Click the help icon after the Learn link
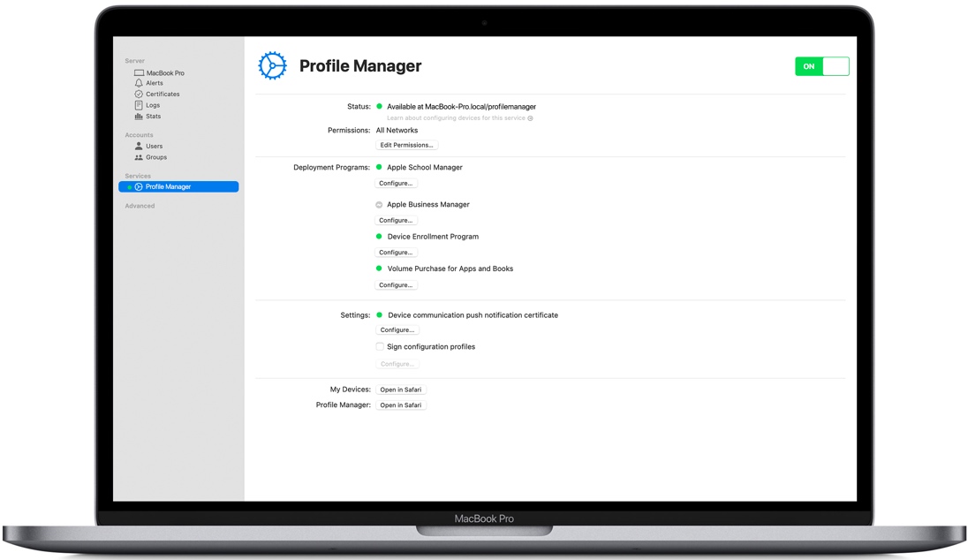 pyautogui.click(x=529, y=117)
